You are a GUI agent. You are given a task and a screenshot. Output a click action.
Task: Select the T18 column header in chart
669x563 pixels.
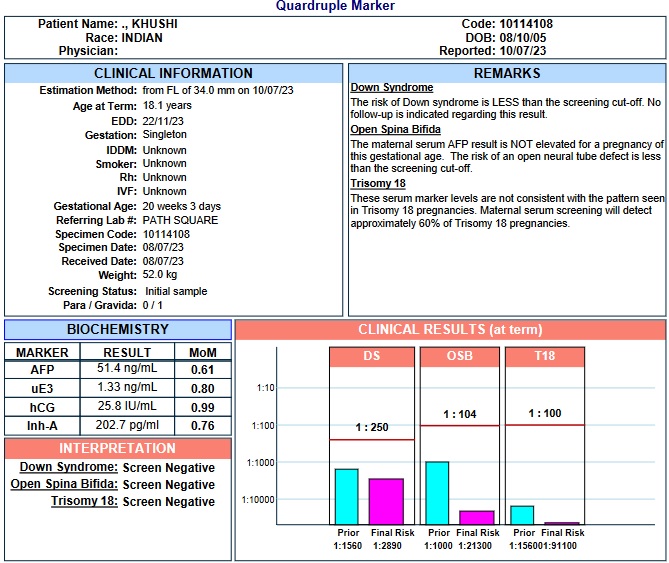click(x=544, y=357)
